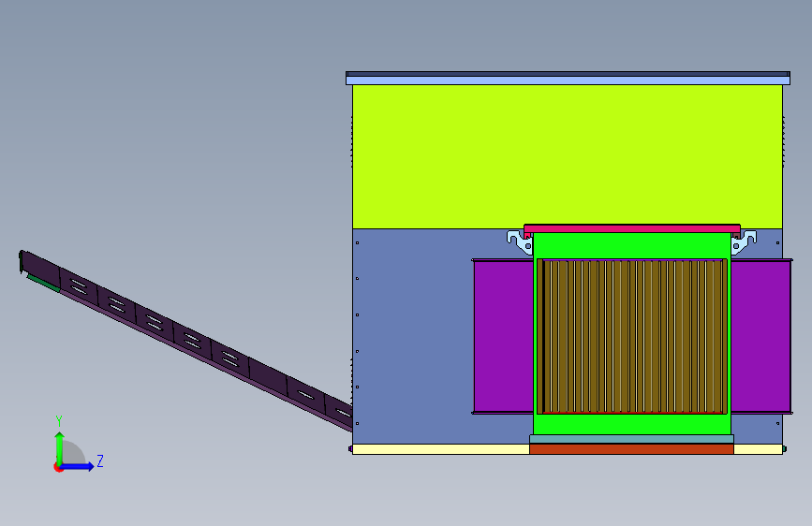
Task: Select the purple panel right of the radiator
Action: coord(760,337)
